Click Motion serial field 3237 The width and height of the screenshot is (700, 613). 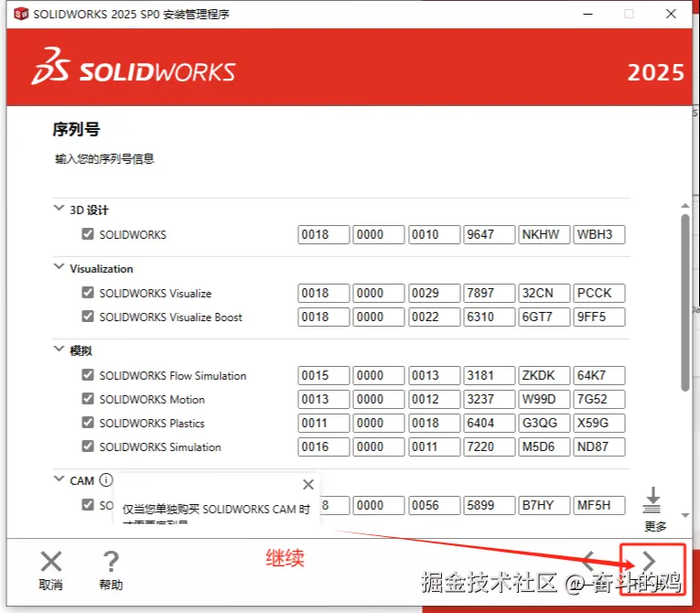pyautogui.click(x=490, y=399)
